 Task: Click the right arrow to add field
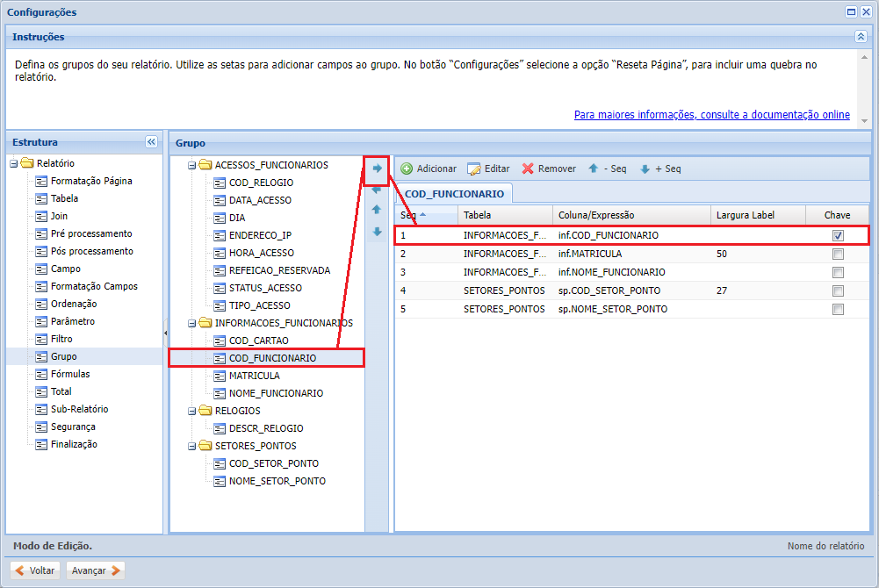[377, 169]
